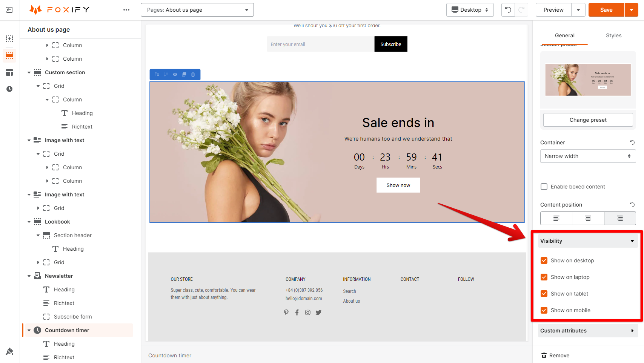Image resolution: width=644 pixels, height=363 pixels.
Task: Switch to the General tab
Action: point(564,35)
